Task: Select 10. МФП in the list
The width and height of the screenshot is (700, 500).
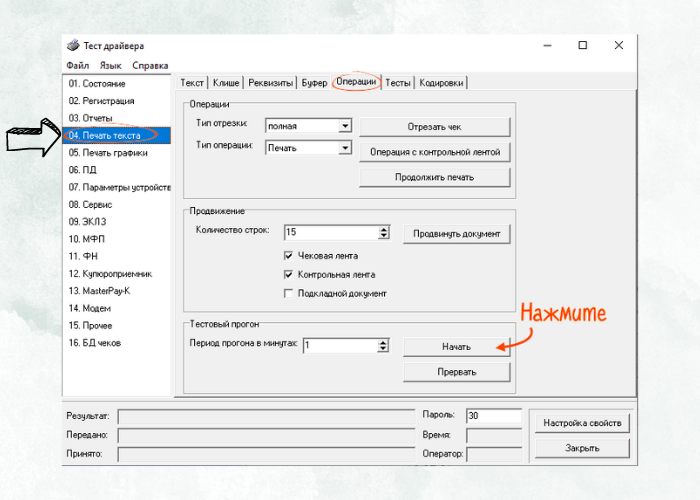Action: [117, 239]
